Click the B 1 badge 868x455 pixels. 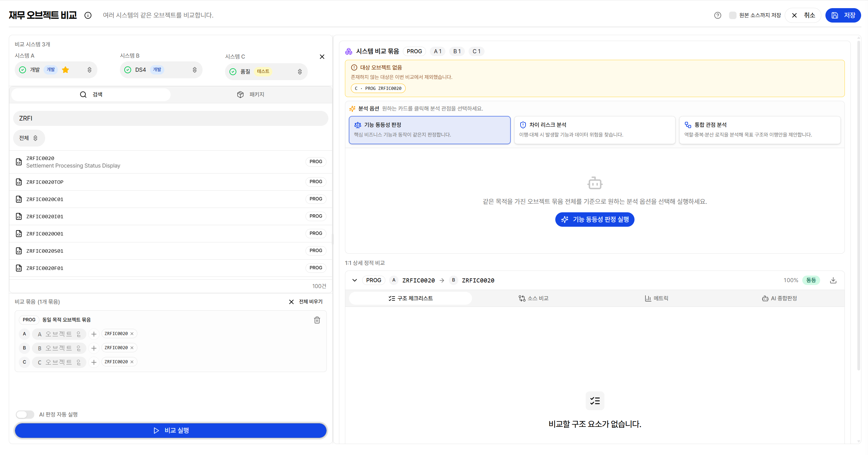point(457,51)
